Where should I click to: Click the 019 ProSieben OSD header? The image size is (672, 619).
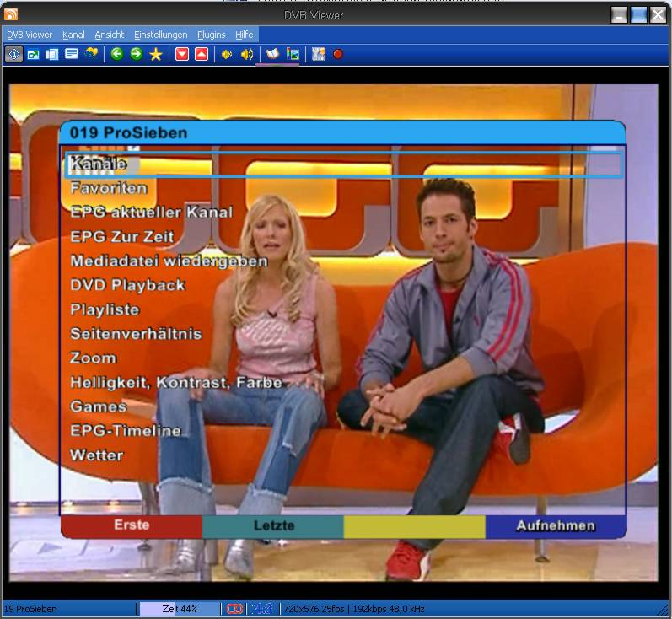pos(343,132)
